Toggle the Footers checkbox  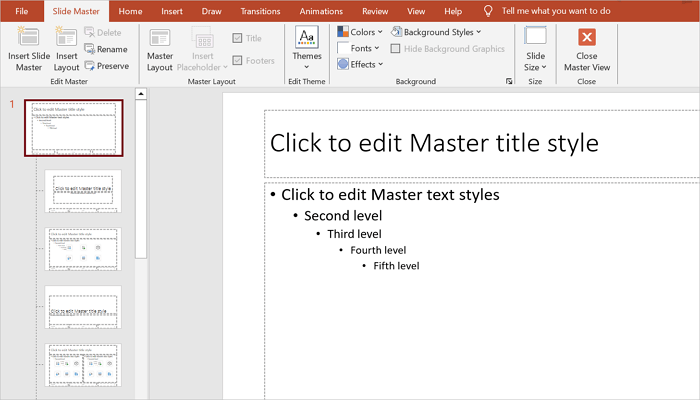tap(238, 60)
